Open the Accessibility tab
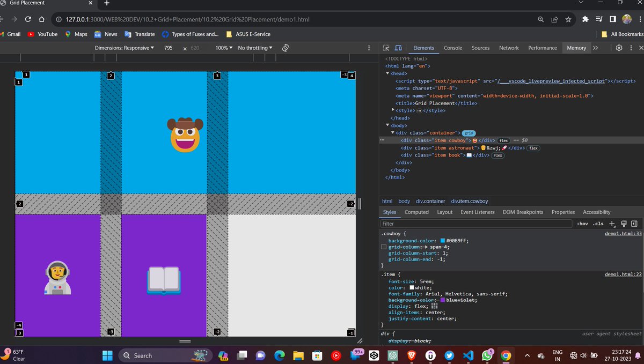The height and width of the screenshot is (364, 644). pyautogui.click(x=597, y=212)
